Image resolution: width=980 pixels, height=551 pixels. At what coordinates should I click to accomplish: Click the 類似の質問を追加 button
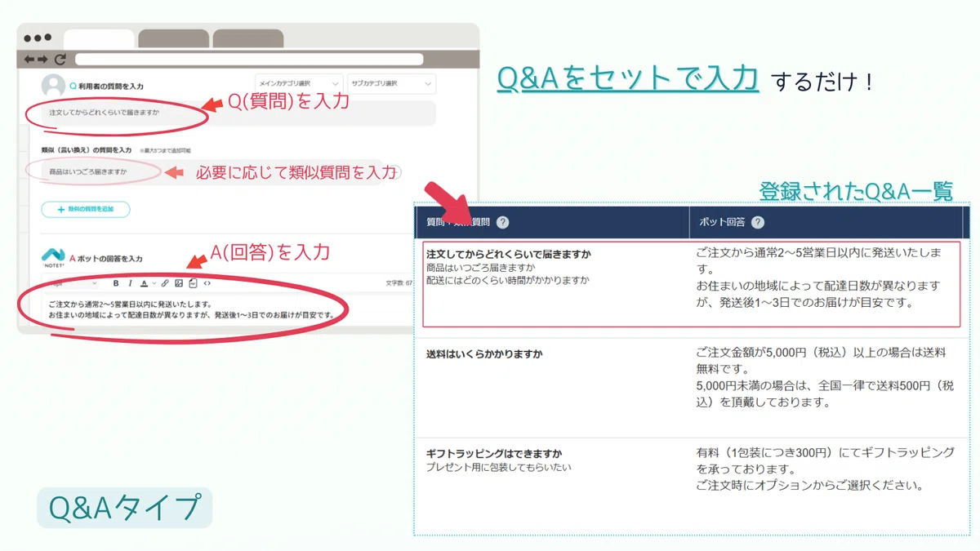coord(86,210)
